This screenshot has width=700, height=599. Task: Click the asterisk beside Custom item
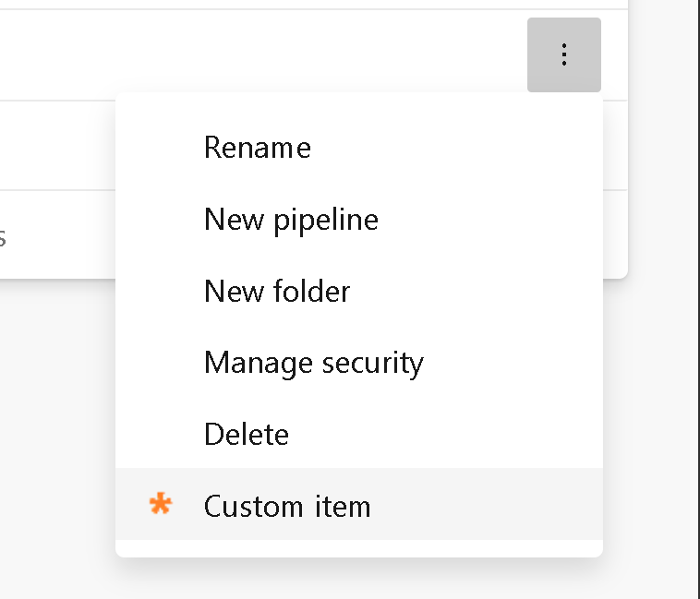161,505
